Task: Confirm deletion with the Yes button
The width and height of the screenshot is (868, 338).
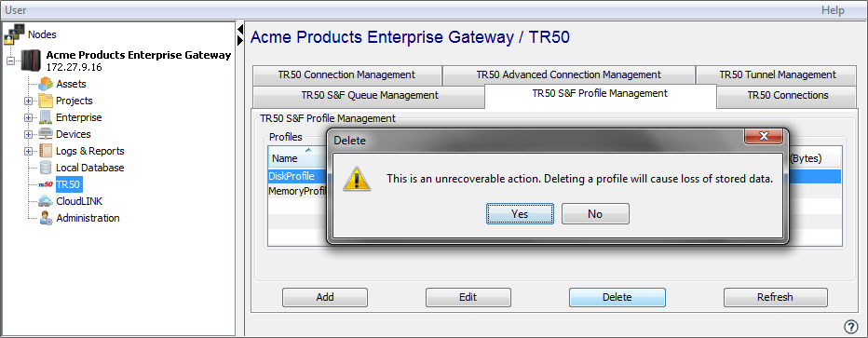Action: 520,213
